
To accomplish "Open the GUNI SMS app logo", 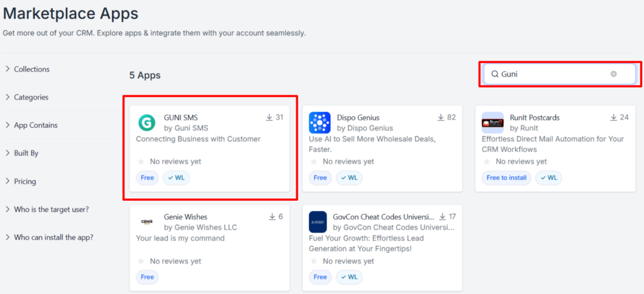I will click(x=147, y=123).
